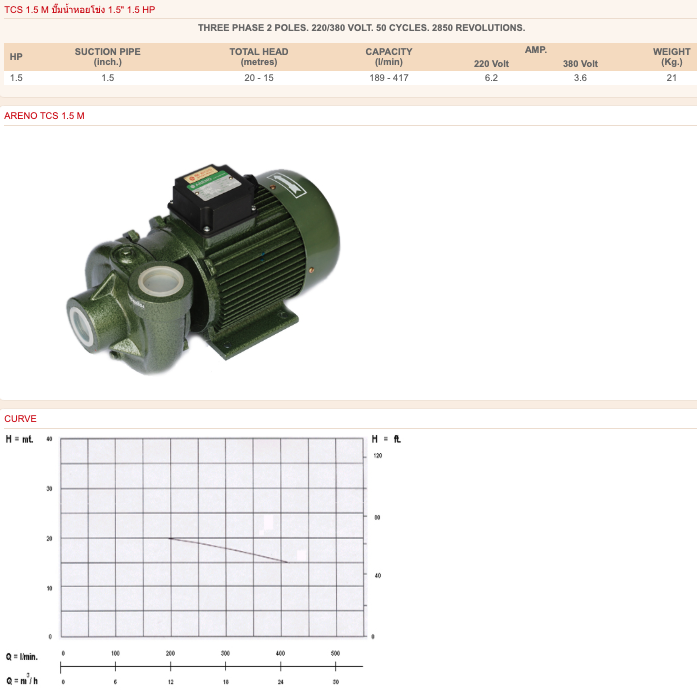
Task: Click the total head value 20 - 15
Action: pos(259,78)
